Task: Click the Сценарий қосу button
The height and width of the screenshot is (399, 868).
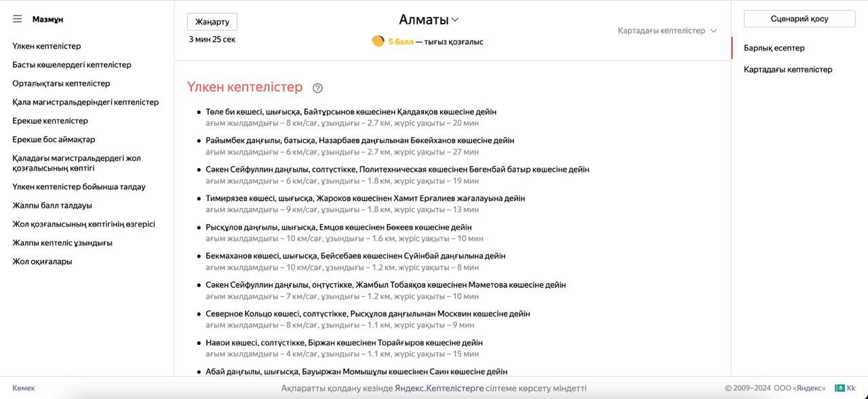Action: point(799,19)
